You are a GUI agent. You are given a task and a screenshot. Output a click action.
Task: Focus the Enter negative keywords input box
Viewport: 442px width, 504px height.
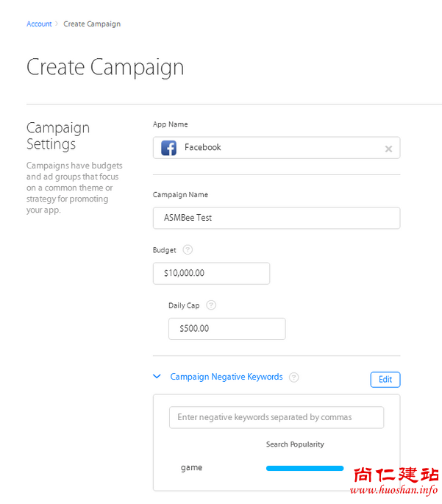[277, 417]
